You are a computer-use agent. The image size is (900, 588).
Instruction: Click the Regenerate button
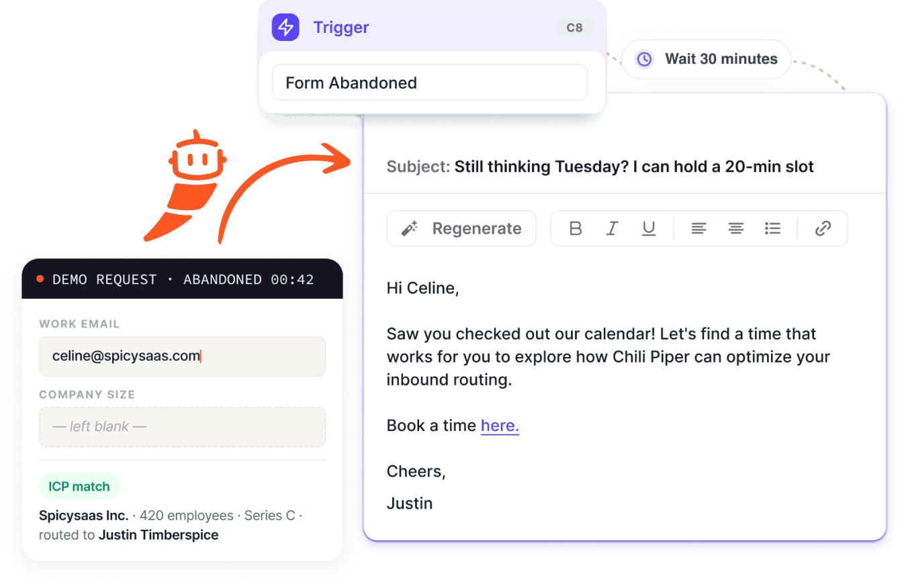click(x=461, y=229)
